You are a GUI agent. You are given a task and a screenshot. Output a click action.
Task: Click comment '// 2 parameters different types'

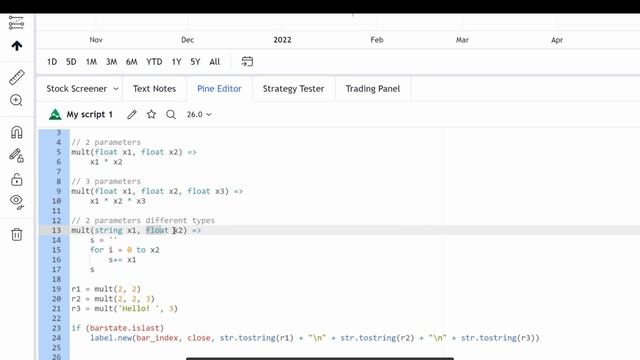tap(143, 220)
